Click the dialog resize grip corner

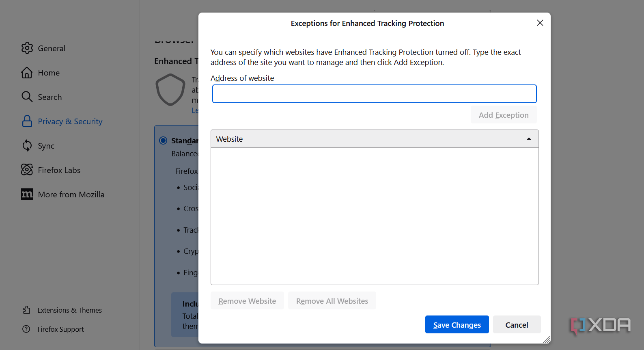[546, 339]
